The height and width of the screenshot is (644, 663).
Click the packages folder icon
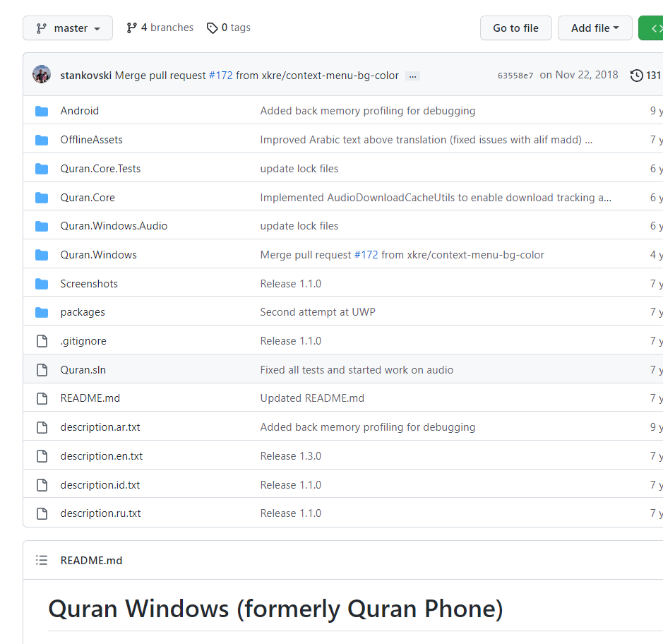coord(42,312)
